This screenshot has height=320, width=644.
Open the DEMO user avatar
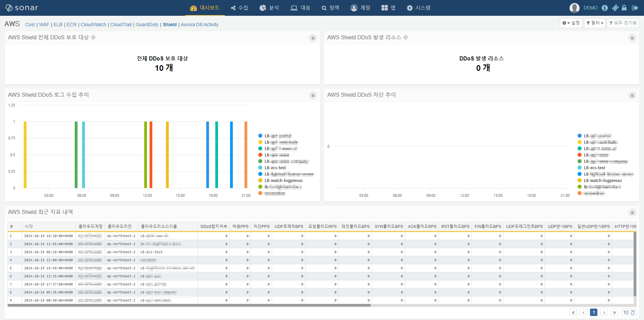tap(574, 8)
